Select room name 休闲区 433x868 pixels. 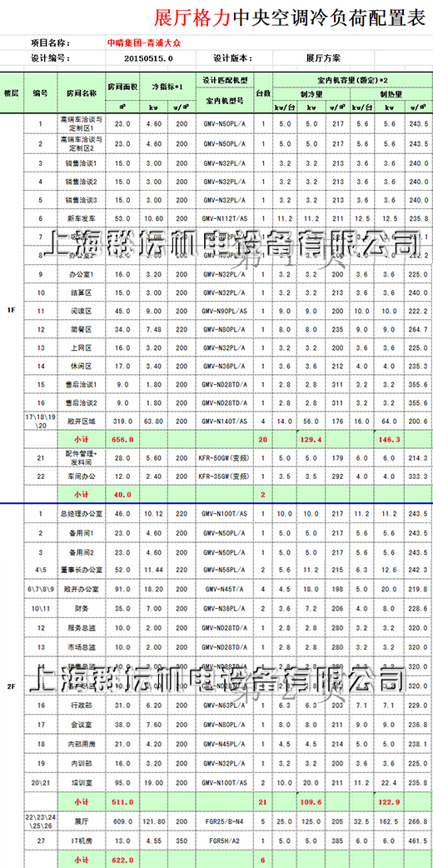[81, 367]
